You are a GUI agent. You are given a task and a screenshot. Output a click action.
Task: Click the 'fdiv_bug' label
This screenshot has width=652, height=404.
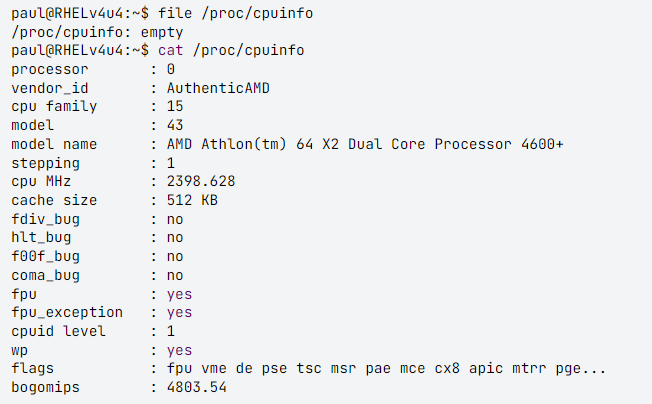44,219
